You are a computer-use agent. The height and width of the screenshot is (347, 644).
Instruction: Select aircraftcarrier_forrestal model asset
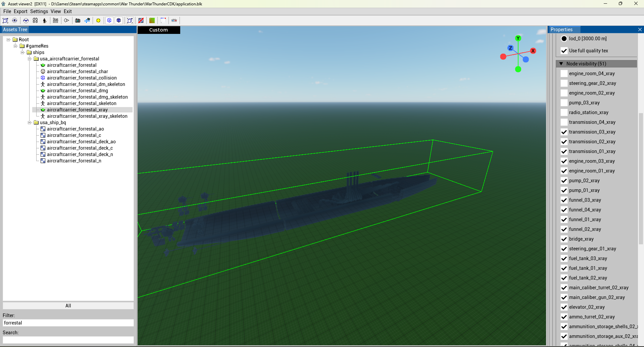click(71, 65)
